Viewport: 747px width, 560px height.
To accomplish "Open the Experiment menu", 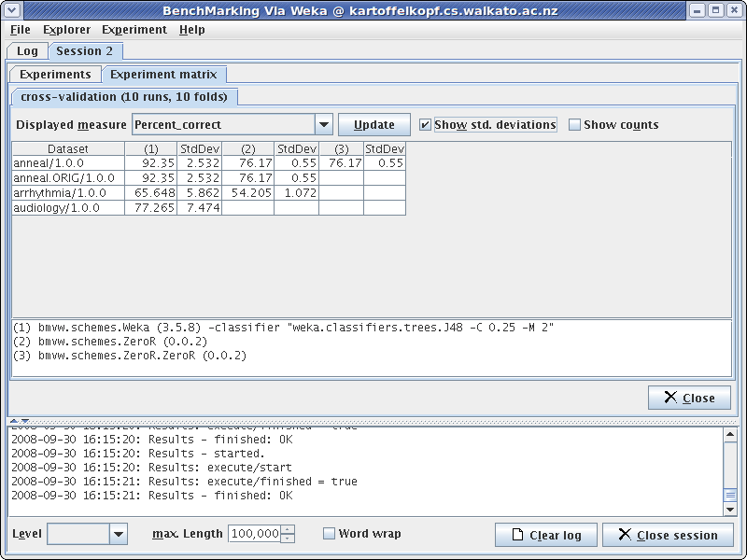I will 134,30.
